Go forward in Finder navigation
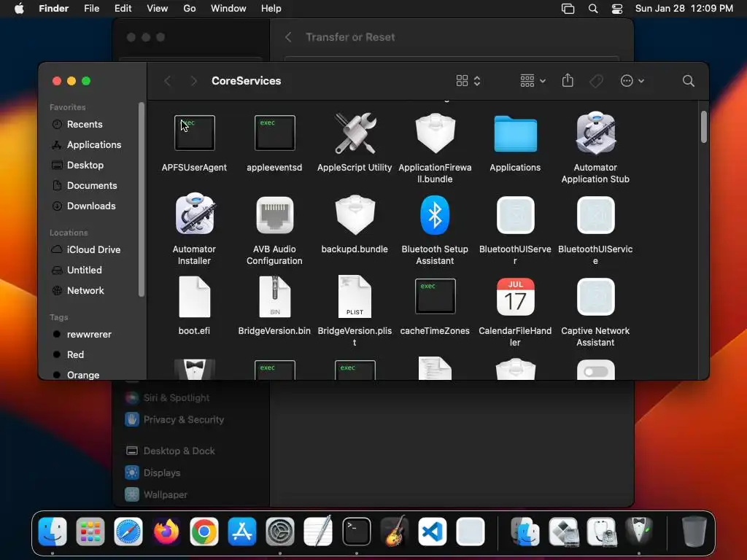747x560 pixels. (x=193, y=81)
